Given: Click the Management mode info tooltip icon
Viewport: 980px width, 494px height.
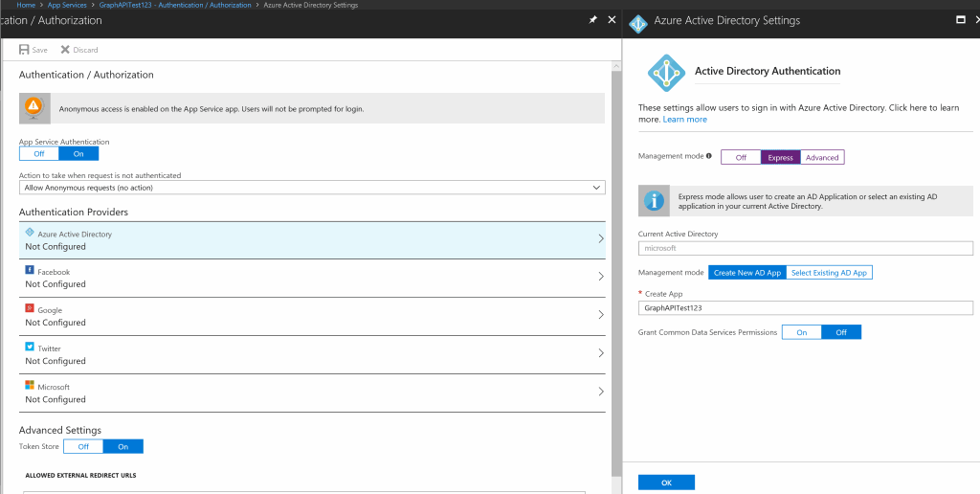Looking at the screenshot, I should 709,156.
